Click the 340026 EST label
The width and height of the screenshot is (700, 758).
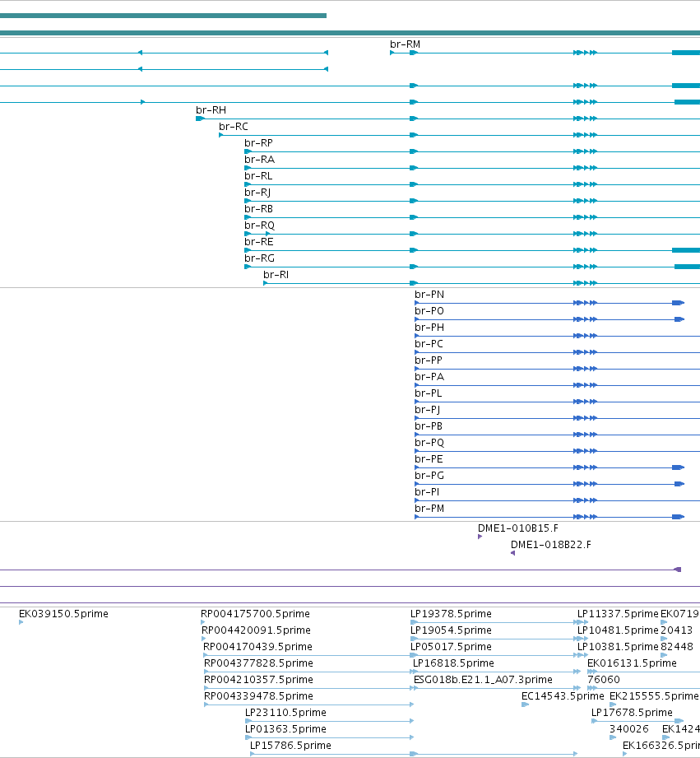click(x=628, y=728)
